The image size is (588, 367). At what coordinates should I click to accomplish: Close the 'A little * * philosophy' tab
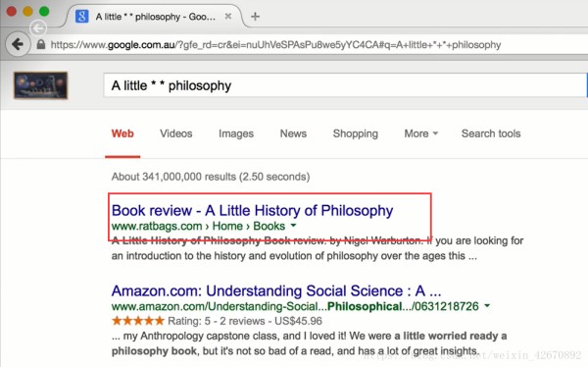click(x=228, y=16)
